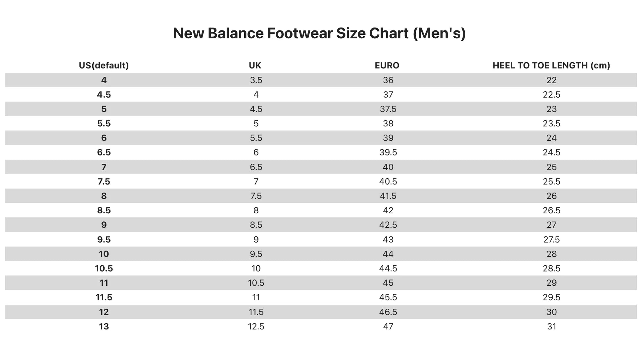This screenshot has width=644, height=347.
Task: Select the US size 7.5 cell
Action: click(104, 182)
